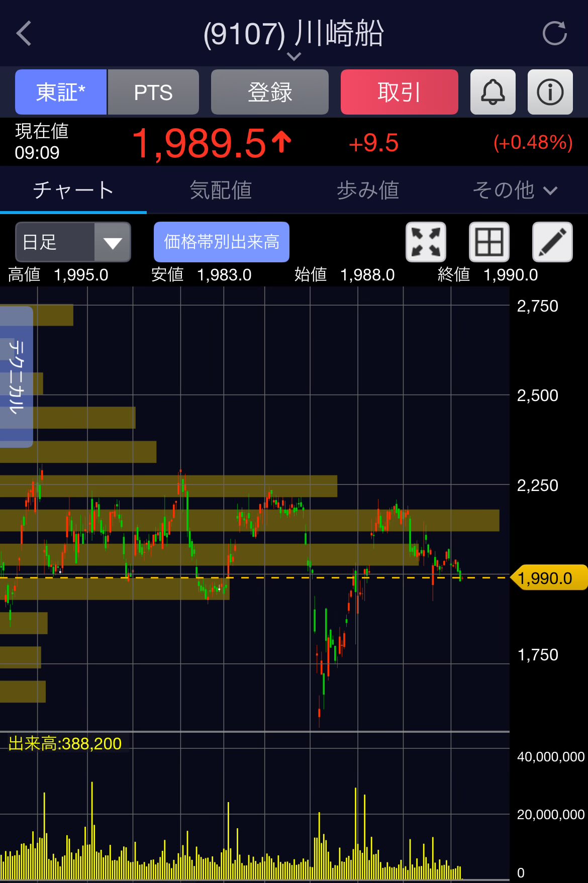Switch to the チャート tab
The width and height of the screenshot is (588, 883).
point(73,190)
